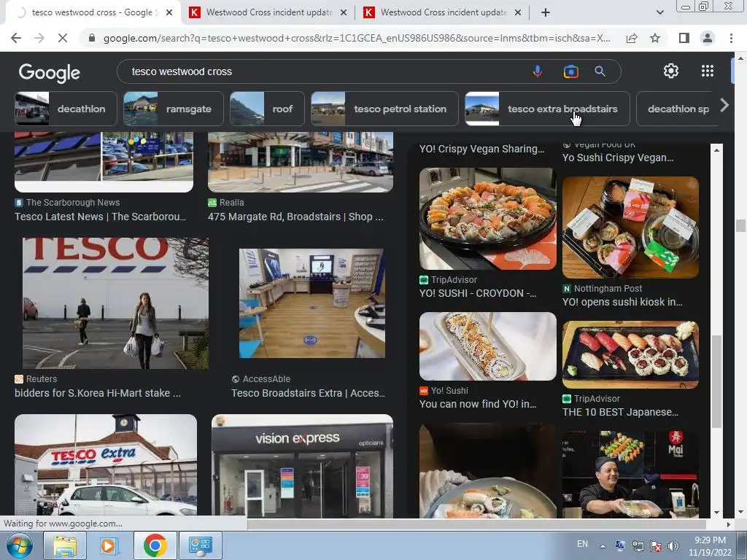Open You can now find YO! link

coord(478,404)
